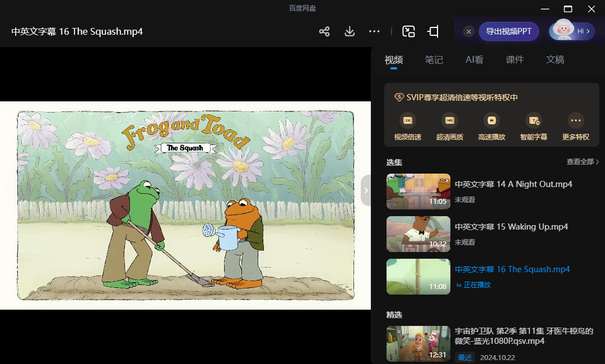
Task: Play 14 A Night Out.mp4 thumbnail
Action: pos(418,192)
